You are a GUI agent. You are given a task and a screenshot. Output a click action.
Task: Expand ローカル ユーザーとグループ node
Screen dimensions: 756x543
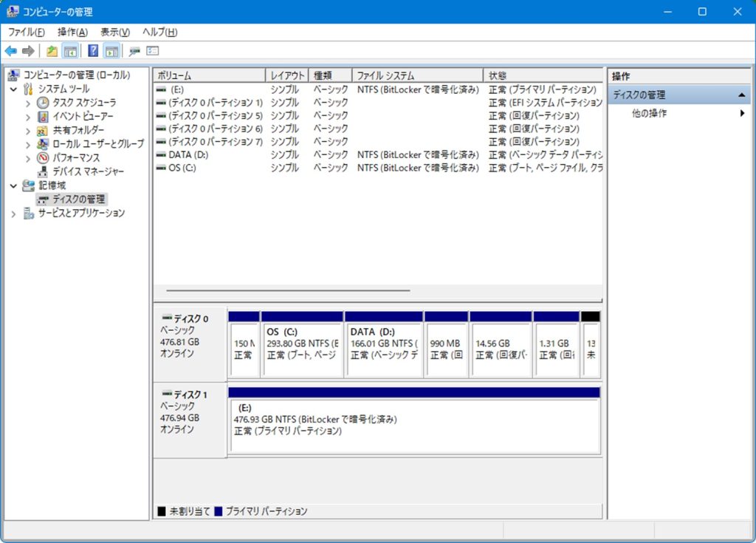click(28, 144)
